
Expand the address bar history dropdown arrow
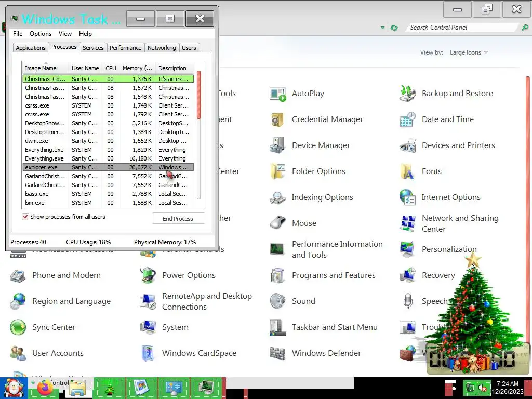[383, 28]
